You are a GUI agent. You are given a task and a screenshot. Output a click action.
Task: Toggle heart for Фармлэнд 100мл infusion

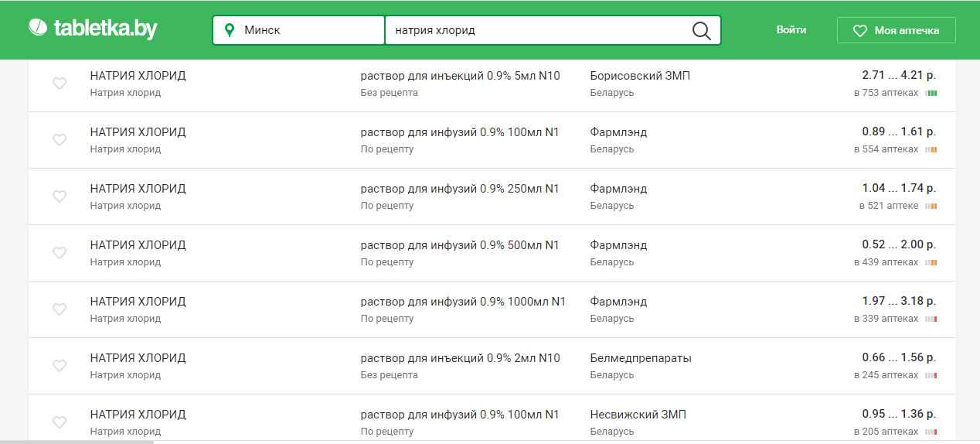click(x=60, y=140)
